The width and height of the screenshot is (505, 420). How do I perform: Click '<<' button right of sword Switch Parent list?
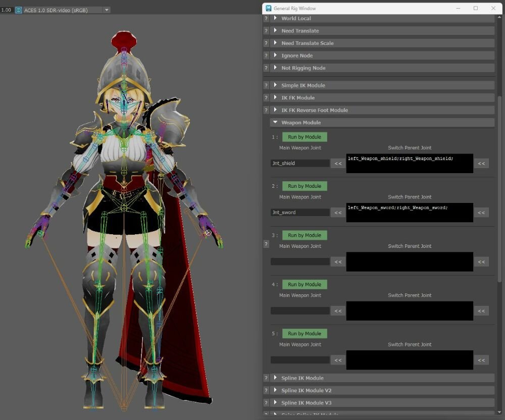click(x=481, y=213)
